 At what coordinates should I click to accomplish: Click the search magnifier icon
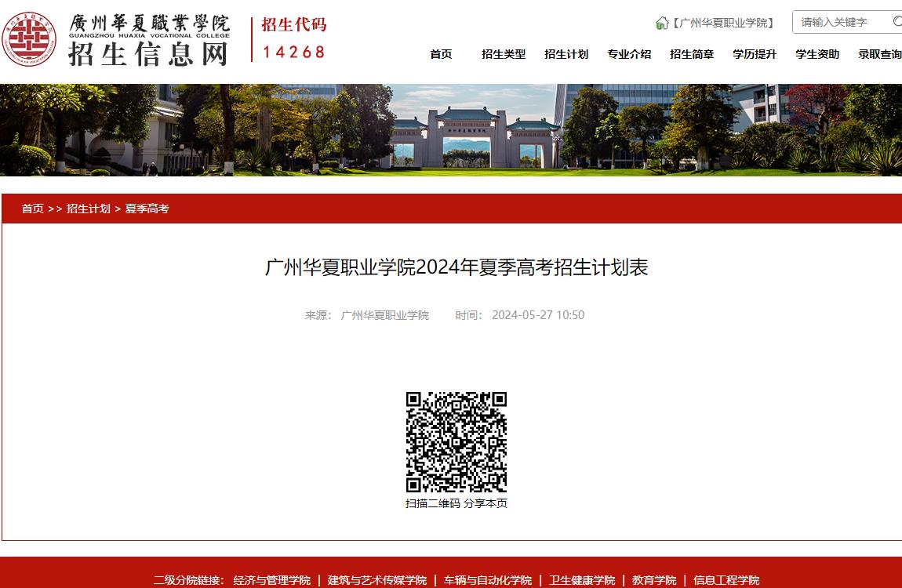[897, 22]
